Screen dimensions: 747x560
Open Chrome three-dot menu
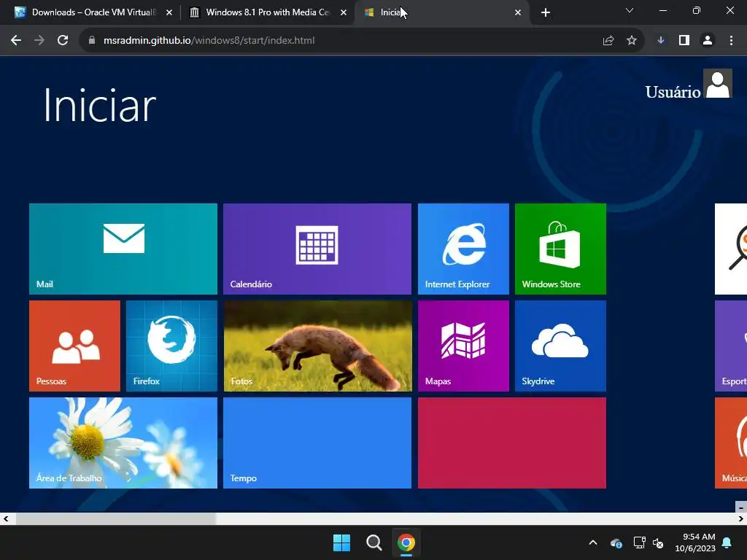[731, 41]
